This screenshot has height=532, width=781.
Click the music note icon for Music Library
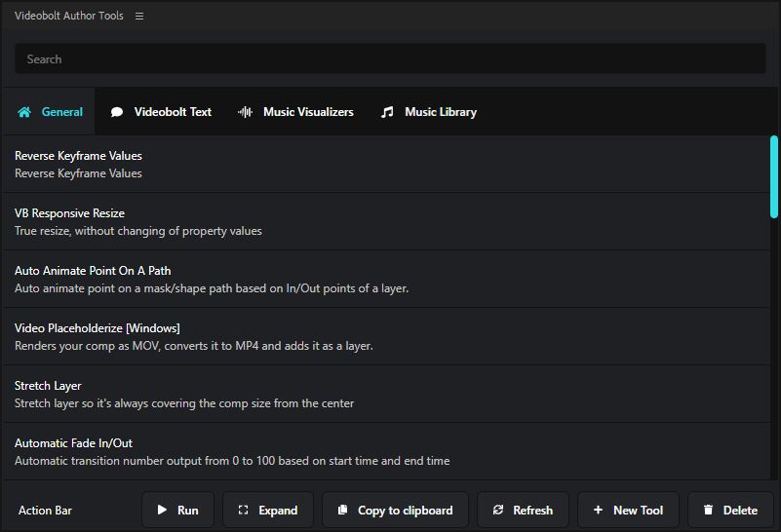[387, 112]
